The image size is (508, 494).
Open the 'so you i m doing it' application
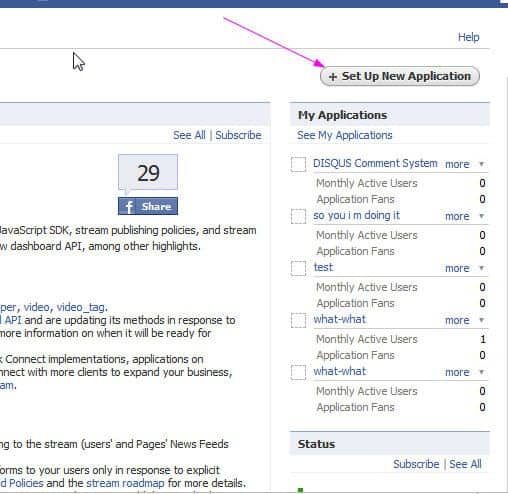pyautogui.click(x=356, y=215)
